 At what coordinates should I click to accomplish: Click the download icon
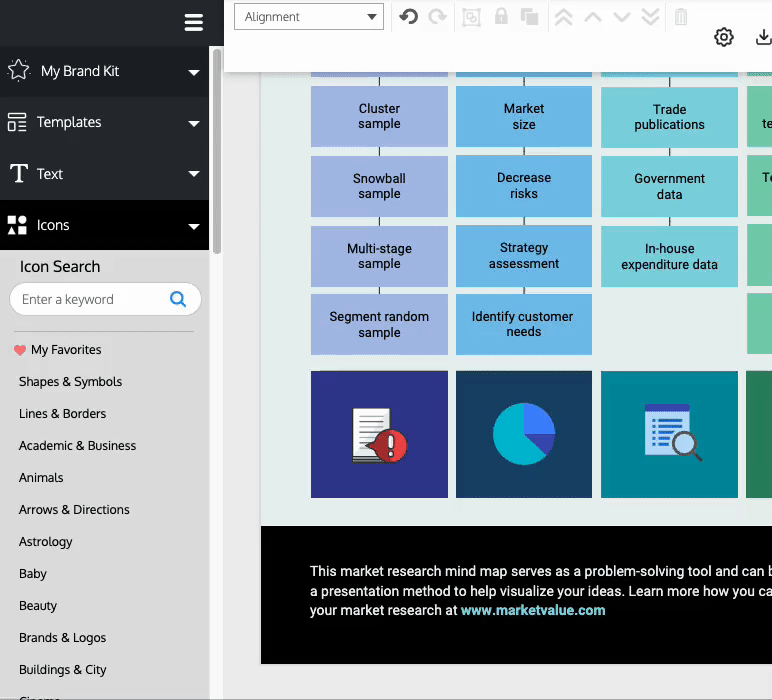pos(763,37)
